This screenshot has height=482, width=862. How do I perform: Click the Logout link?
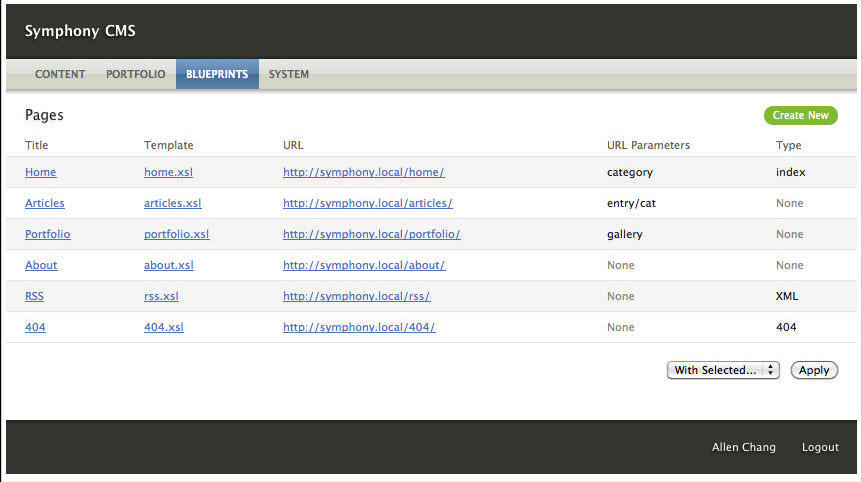point(820,447)
